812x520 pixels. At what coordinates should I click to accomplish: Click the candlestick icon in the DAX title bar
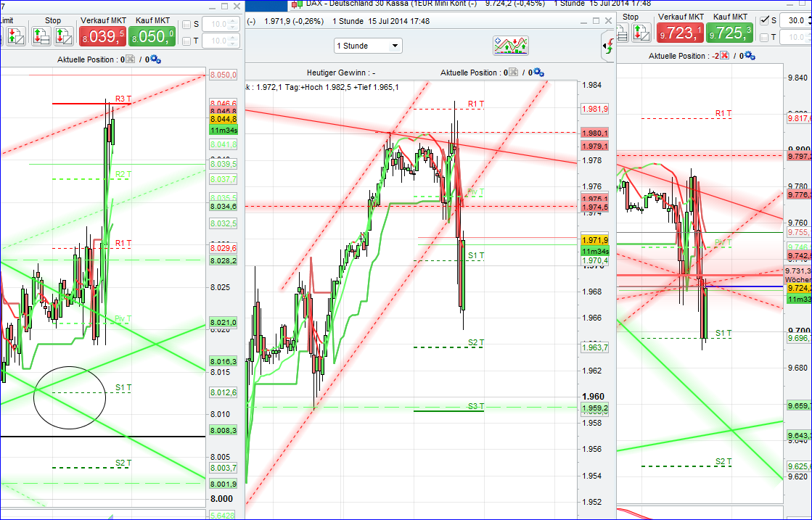[296, 4]
